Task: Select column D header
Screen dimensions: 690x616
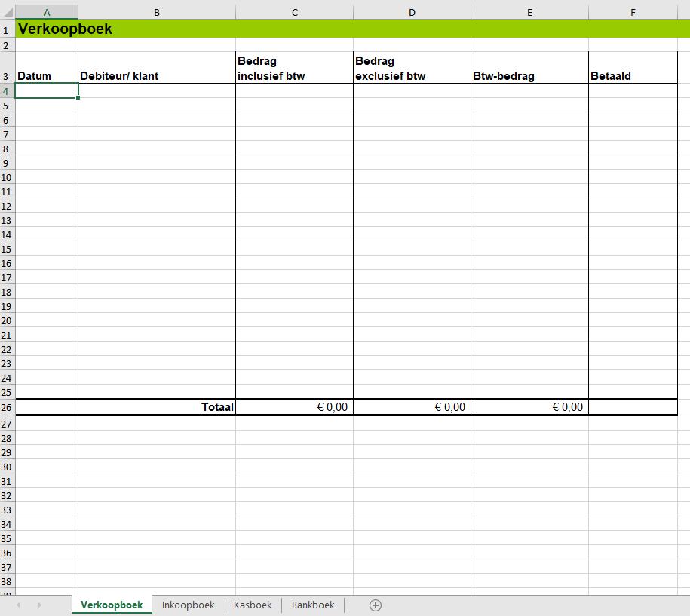Action: click(412, 12)
